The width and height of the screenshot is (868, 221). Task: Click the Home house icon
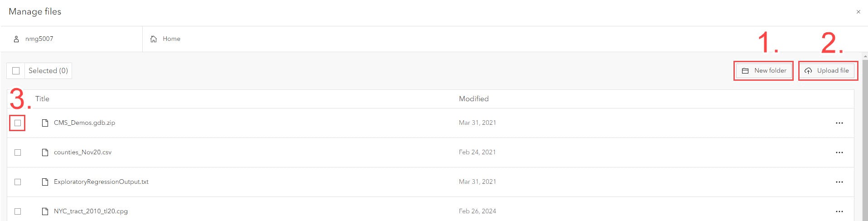[154, 39]
